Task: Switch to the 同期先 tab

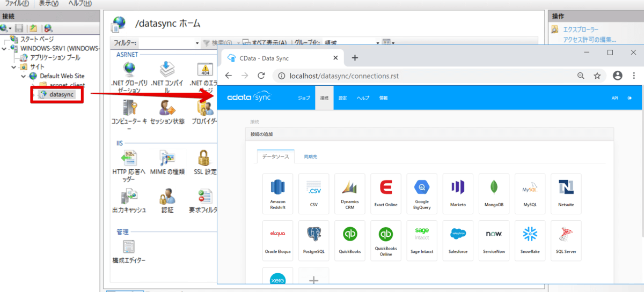Action: click(310, 156)
